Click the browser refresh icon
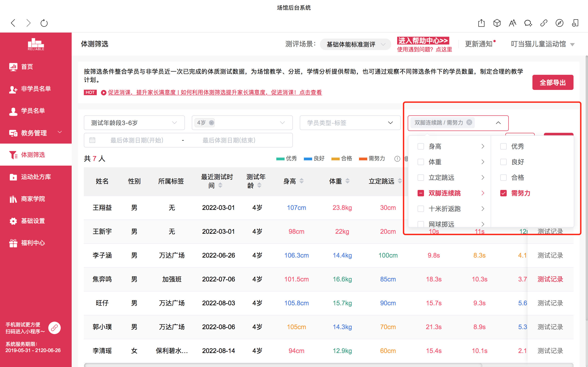Screen dimensions: 588x367 [x=44, y=23]
